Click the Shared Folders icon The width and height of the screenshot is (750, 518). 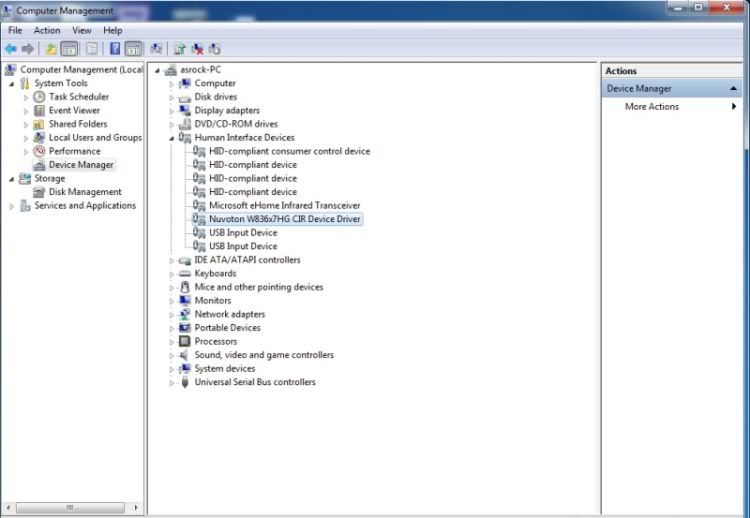[39, 124]
